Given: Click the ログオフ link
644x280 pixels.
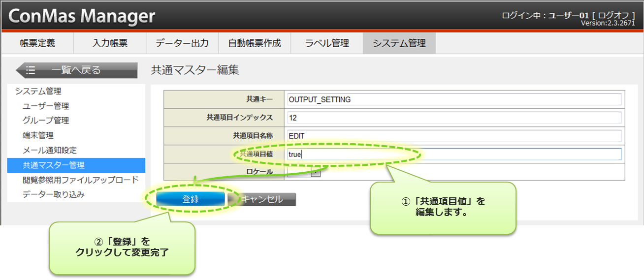Looking at the screenshot, I should point(613,15).
